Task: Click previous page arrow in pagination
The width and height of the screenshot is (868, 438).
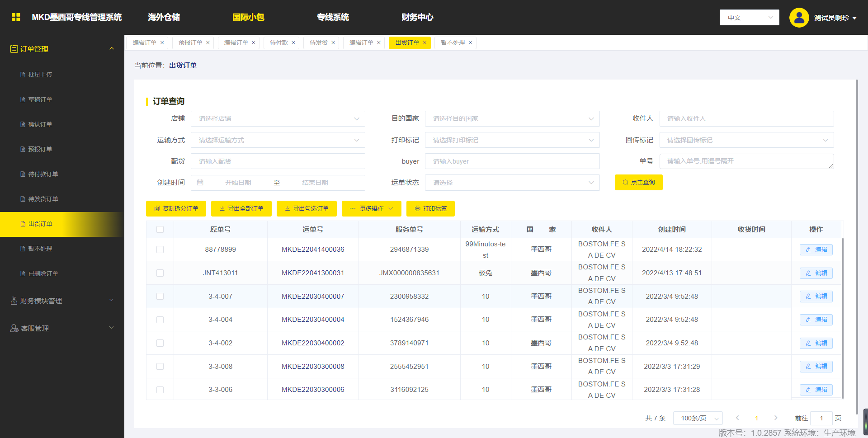Action: (737, 418)
